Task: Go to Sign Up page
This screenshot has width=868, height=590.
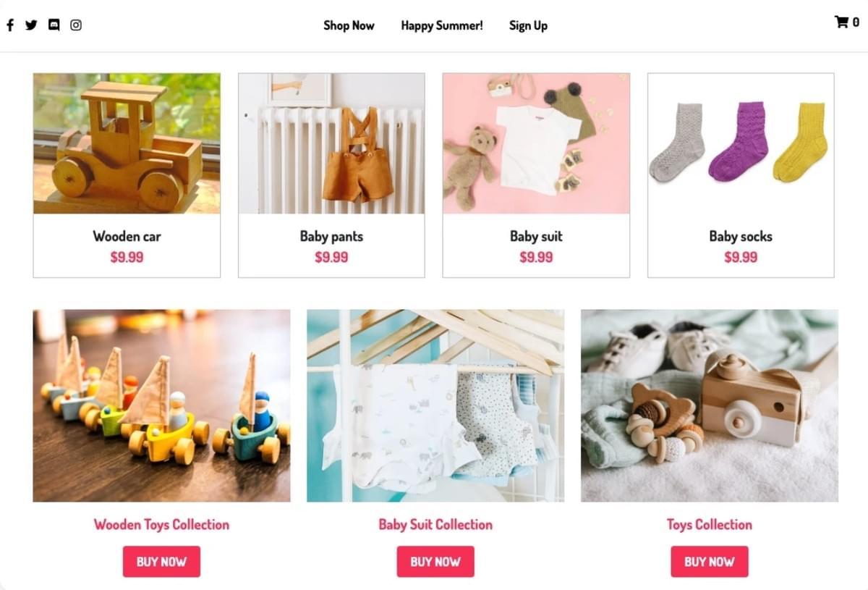Action: 528,25
